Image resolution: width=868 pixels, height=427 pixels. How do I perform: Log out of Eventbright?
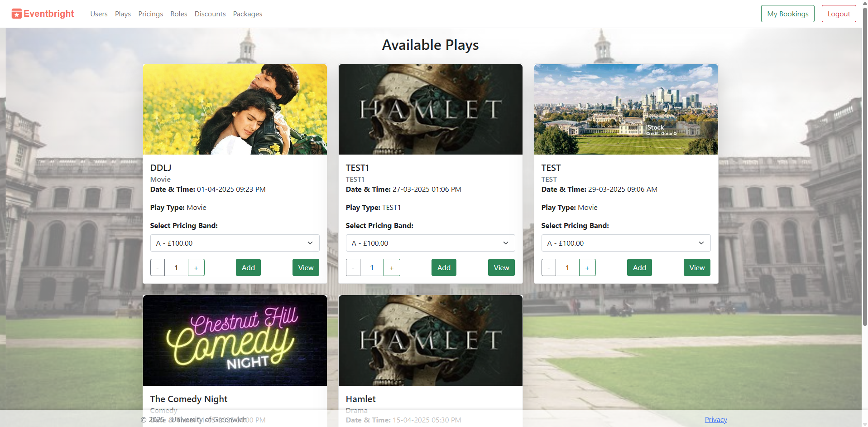(x=838, y=13)
